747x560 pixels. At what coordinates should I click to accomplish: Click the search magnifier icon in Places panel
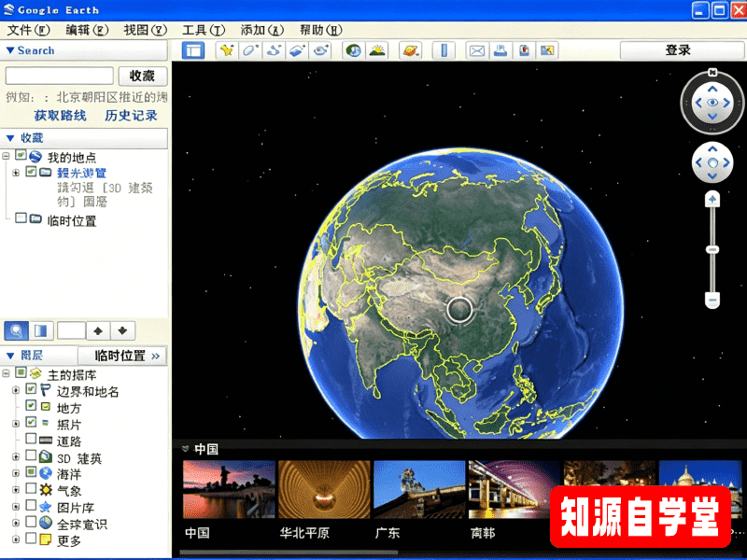(16, 330)
